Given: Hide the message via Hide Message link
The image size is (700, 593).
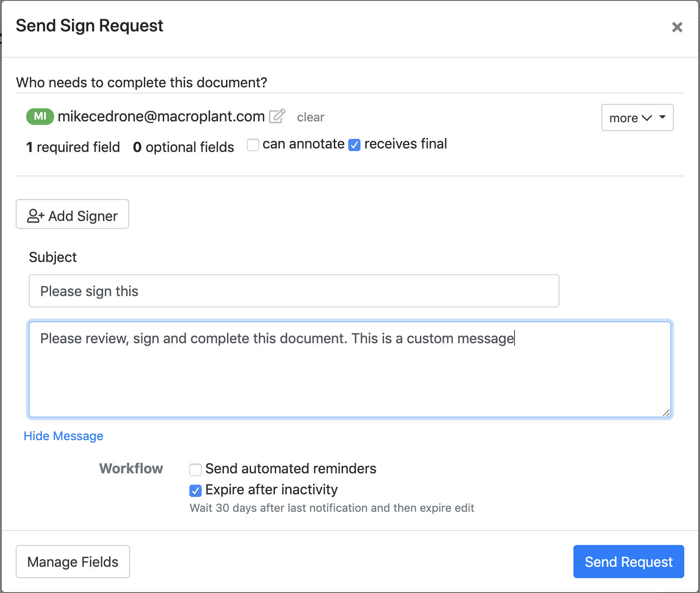Looking at the screenshot, I should coord(63,436).
